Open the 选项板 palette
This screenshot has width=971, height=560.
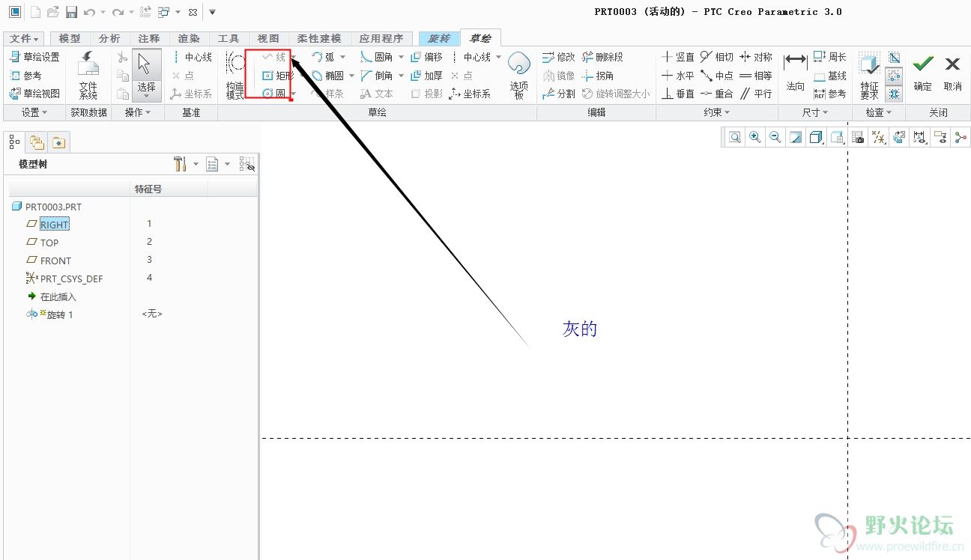(x=519, y=76)
